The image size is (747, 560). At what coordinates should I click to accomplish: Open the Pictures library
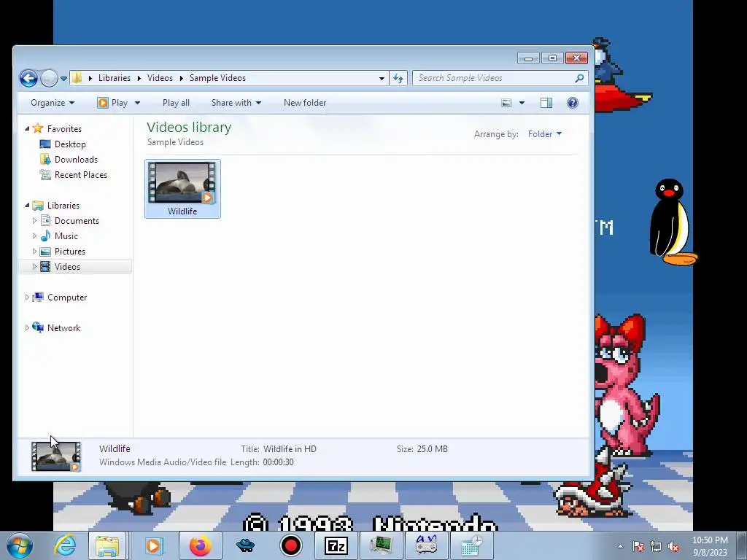coord(70,252)
